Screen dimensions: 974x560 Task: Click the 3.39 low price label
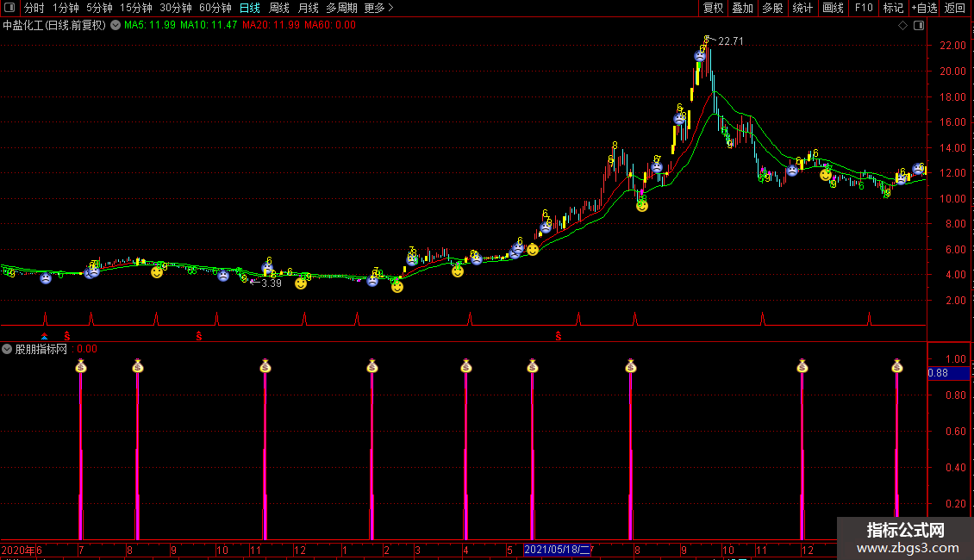[272, 283]
